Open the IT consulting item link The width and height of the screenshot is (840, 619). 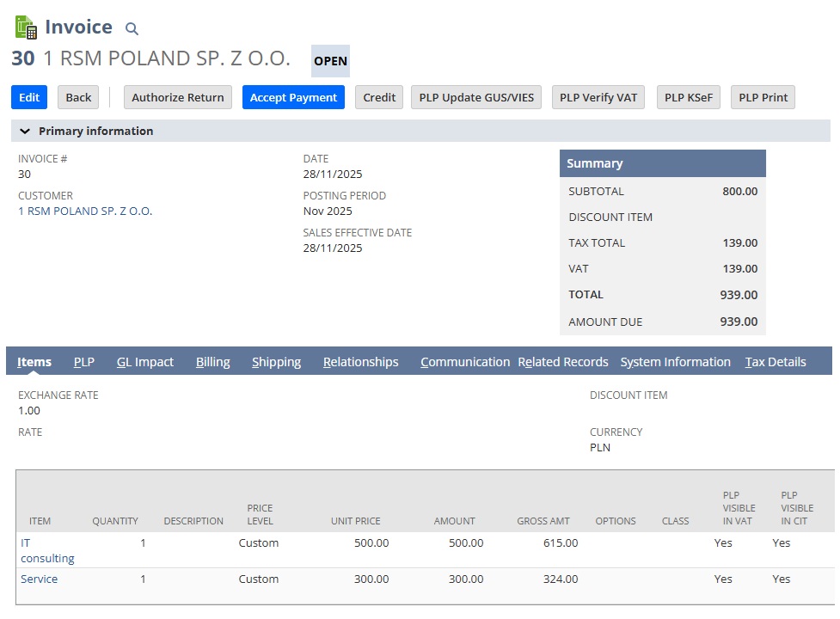pos(37,550)
